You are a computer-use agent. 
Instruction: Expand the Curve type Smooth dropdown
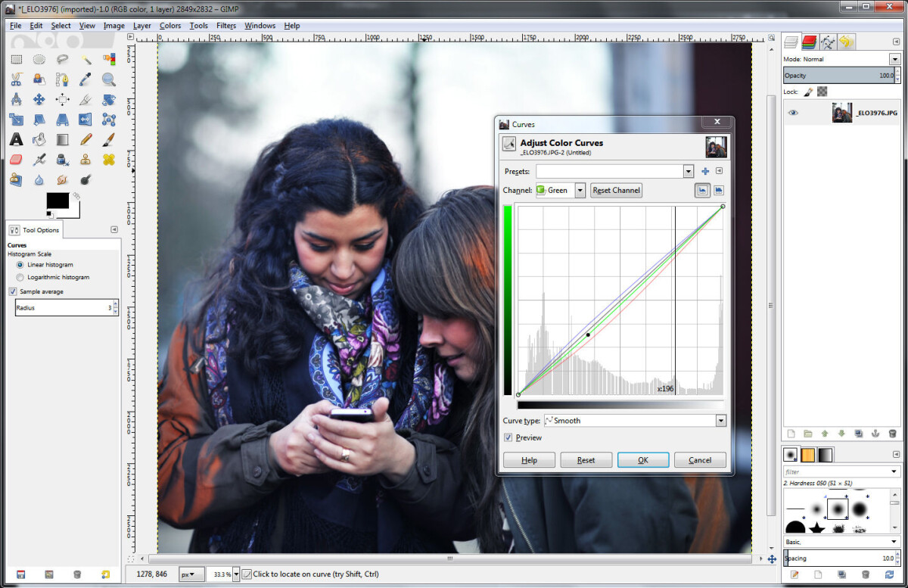720,421
